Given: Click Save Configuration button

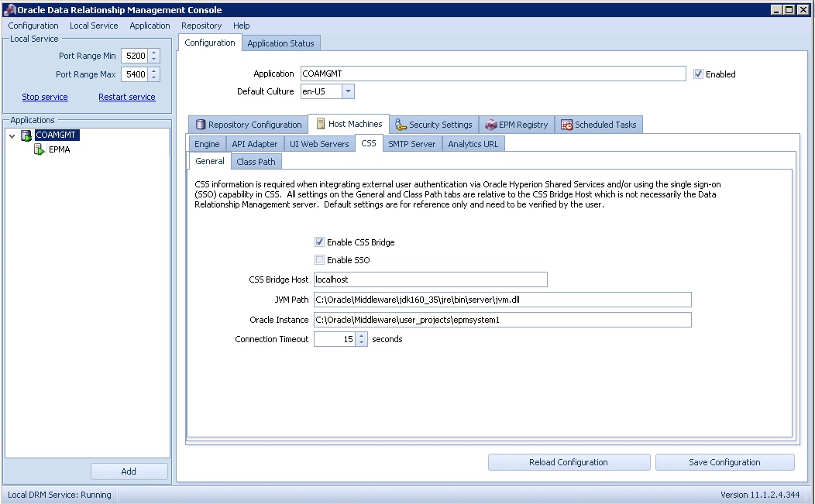Looking at the screenshot, I should [x=724, y=462].
